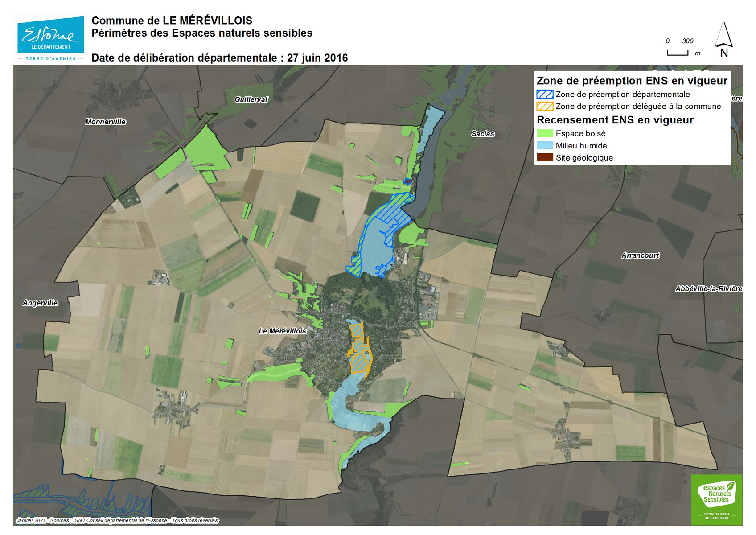Click the 'Abbéville-la-Rivière' map label
This screenshot has height=535, width=756.
709,289
